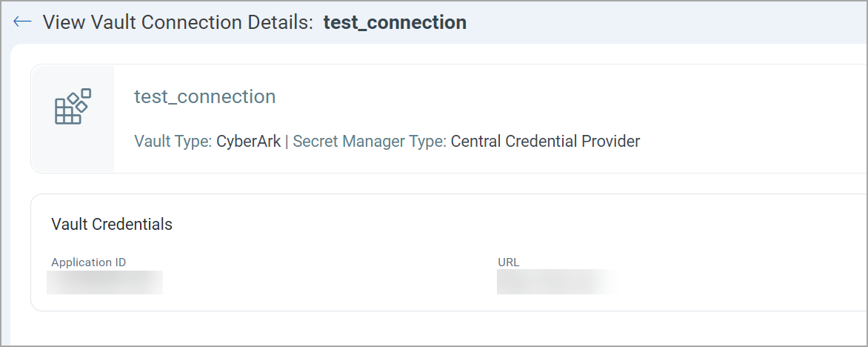Click empty page area below credentials card
868x347 pixels.
point(444,328)
